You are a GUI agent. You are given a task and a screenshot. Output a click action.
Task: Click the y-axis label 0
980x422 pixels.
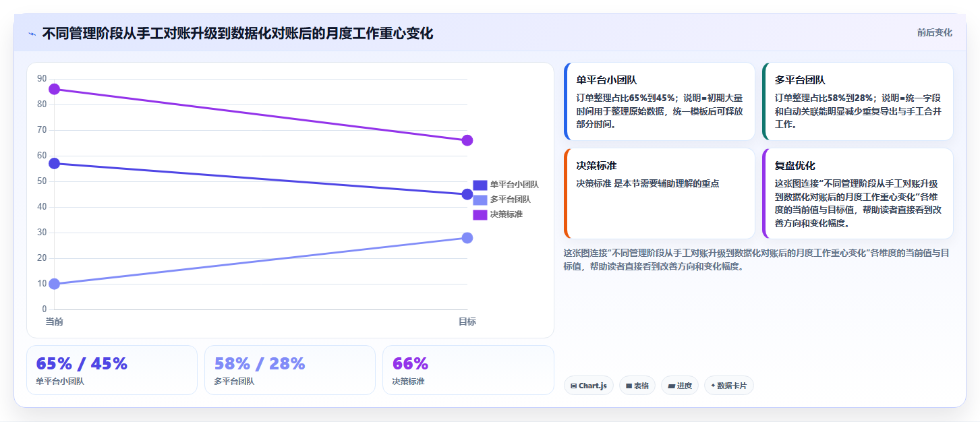45,309
